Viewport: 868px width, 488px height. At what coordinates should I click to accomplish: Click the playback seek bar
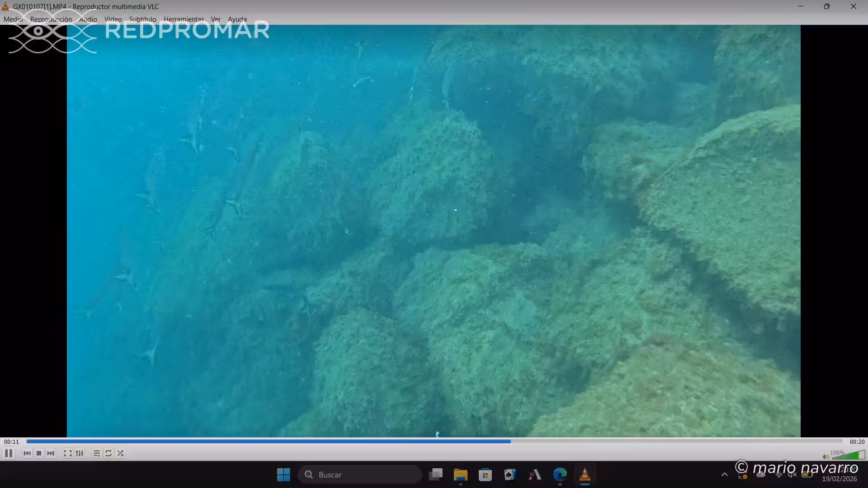coord(434,441)
